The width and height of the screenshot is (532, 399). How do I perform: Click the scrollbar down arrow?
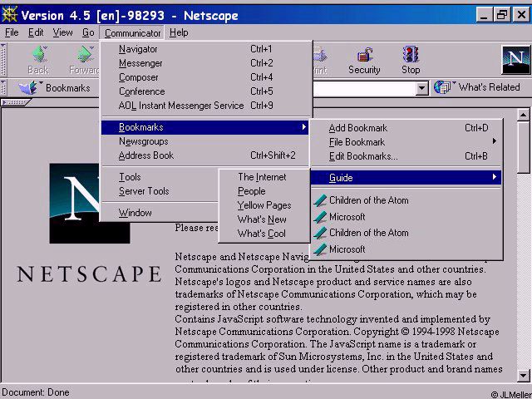pyautogui.click(x=523, y=375)
